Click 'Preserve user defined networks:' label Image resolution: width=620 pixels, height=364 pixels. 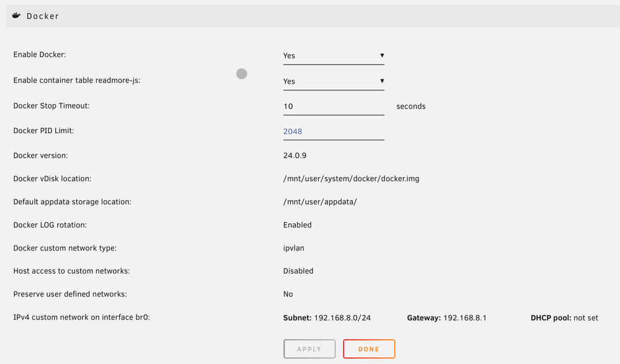click(70, 294)
